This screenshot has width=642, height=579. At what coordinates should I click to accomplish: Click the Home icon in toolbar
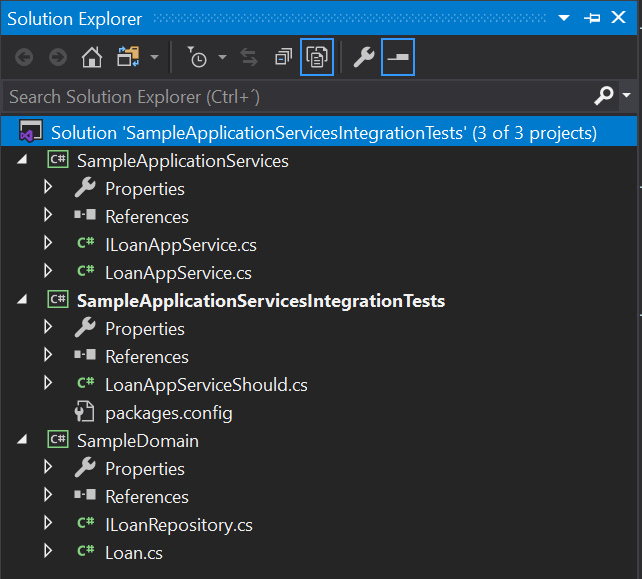pyautogui.click(x=92, y=58)
